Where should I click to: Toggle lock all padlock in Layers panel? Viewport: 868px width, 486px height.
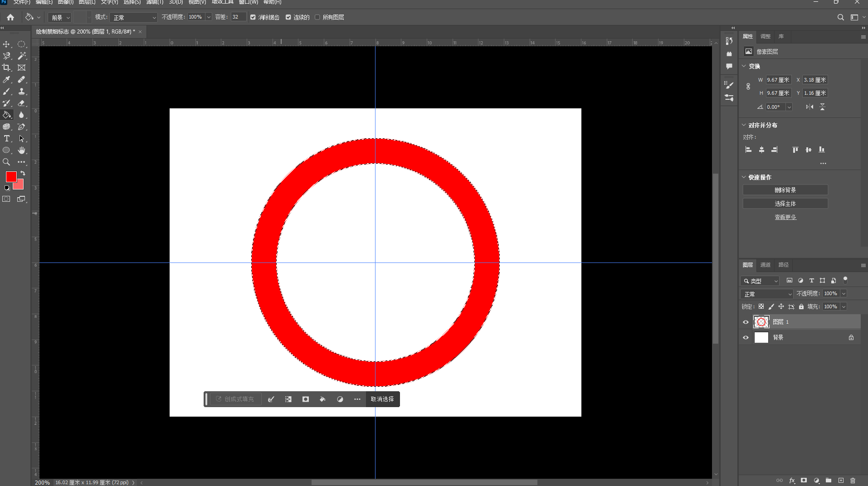tap(801, 306)
